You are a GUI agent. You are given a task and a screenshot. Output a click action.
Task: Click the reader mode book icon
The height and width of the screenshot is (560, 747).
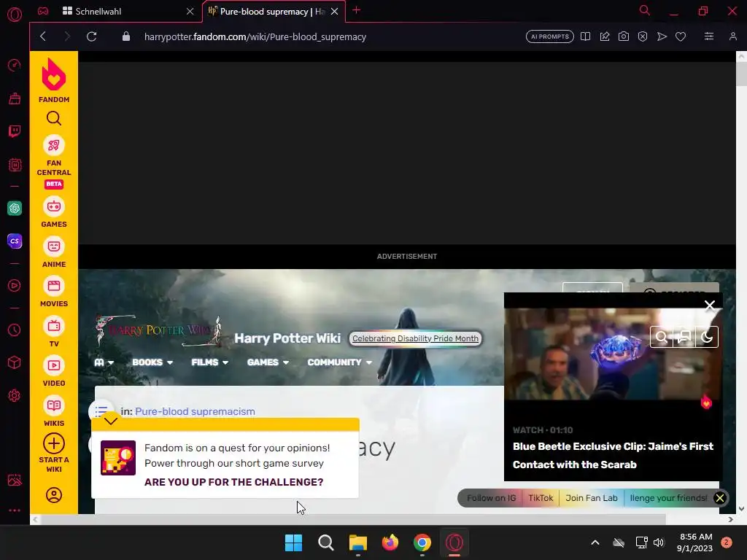click(586, 36)
